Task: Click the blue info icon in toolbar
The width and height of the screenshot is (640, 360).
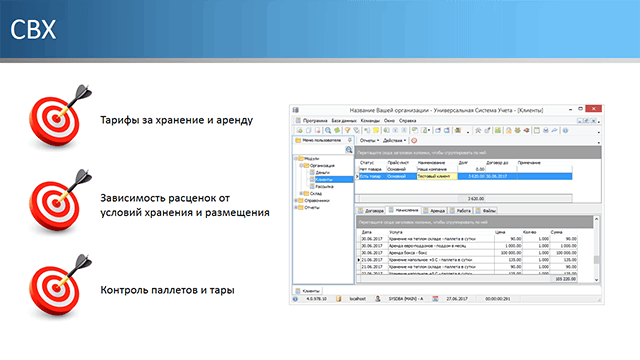Action: (565, 131)
